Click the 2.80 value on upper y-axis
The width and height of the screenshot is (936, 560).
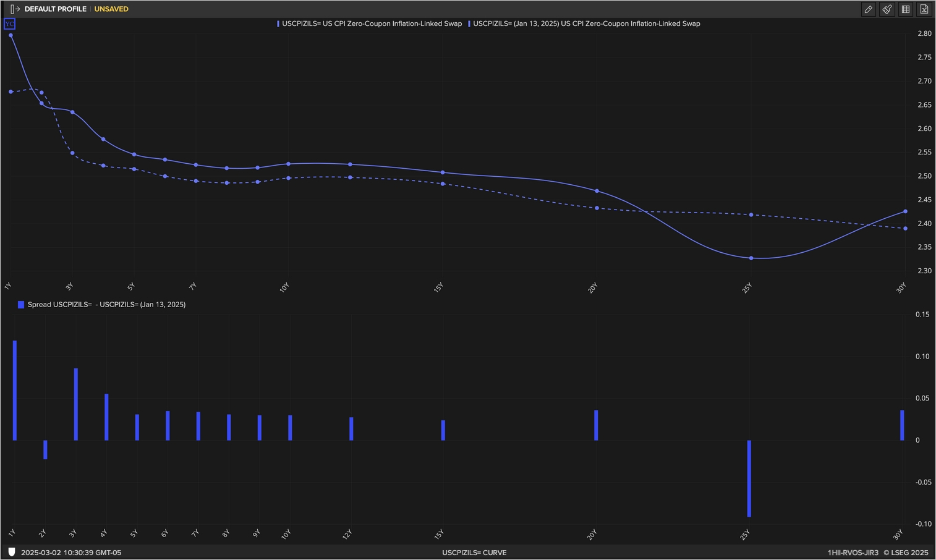coord(924,33)
